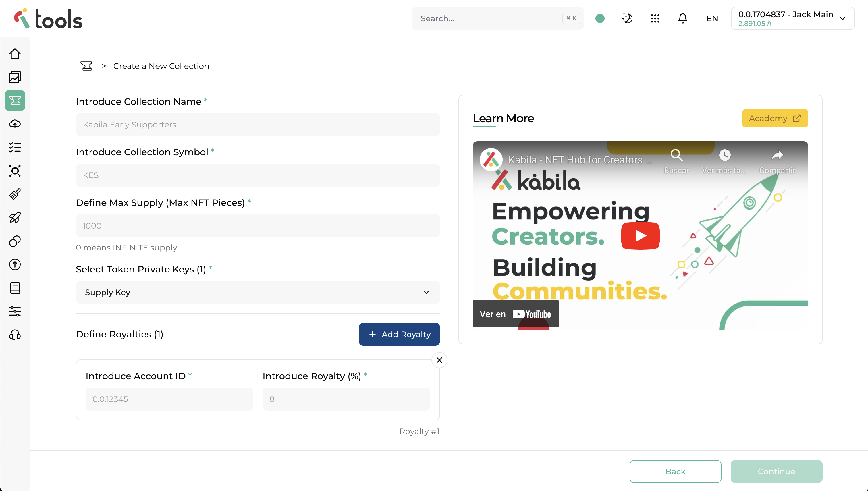
Task: Expand the Supply Key dropdown
Action: coord(258,292)
